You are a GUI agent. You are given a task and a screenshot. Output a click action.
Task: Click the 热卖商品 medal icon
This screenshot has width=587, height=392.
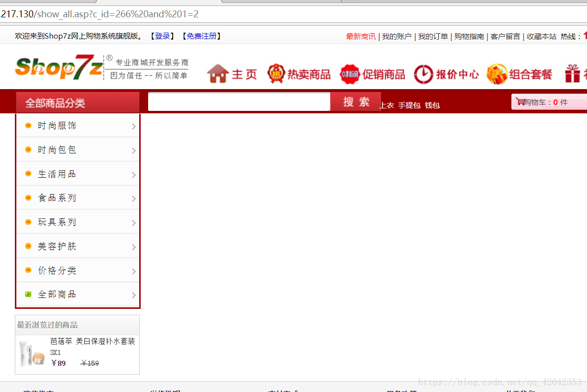click(276, 74)
